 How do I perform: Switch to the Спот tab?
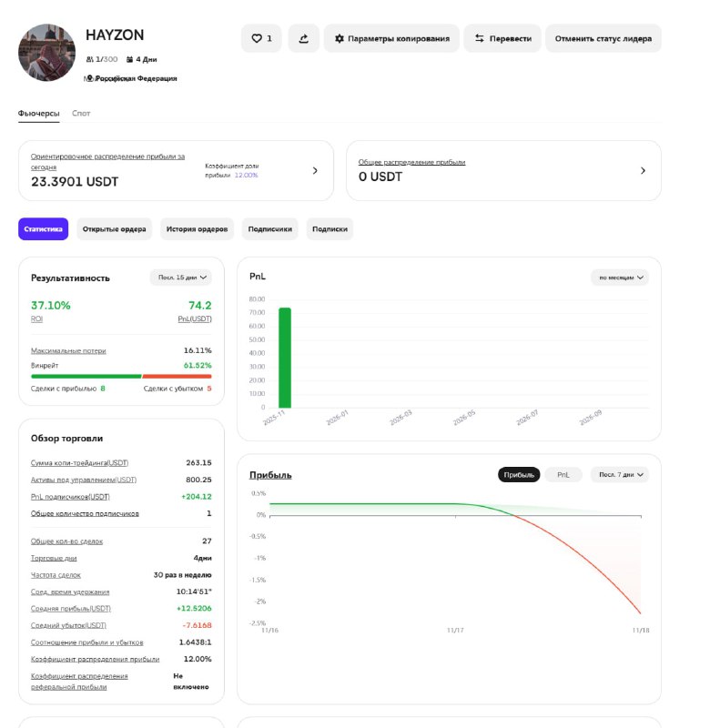pyautogui.click(x=81, y=114)
